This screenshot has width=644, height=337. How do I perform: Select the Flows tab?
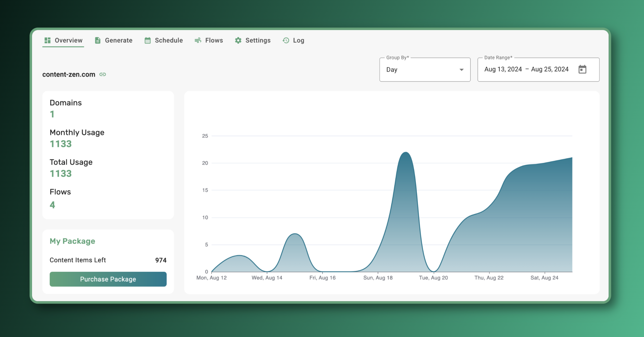(209, 41)
